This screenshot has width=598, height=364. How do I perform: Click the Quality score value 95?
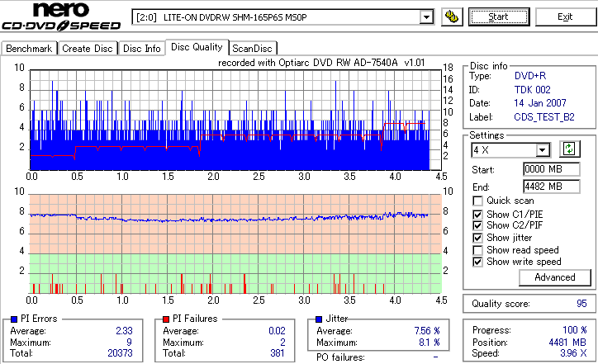pyautogui.click(x=581, y=304)
